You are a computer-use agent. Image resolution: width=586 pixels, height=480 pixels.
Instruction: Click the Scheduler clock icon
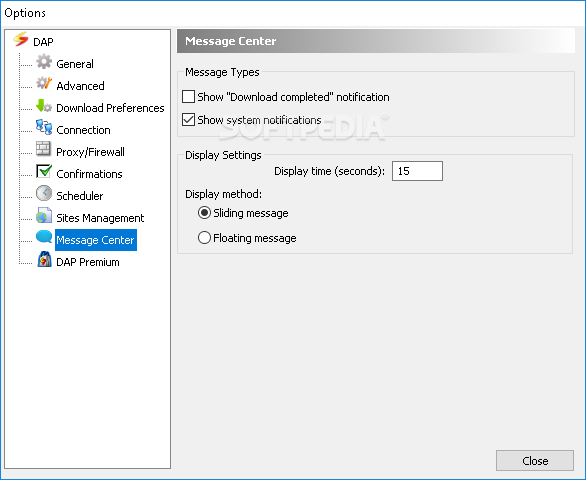(x=44, y=193)
